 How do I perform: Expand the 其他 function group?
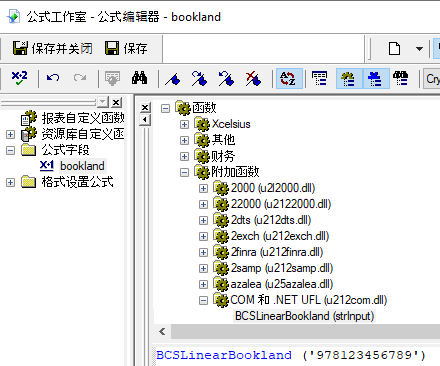(x=184, y=140)
